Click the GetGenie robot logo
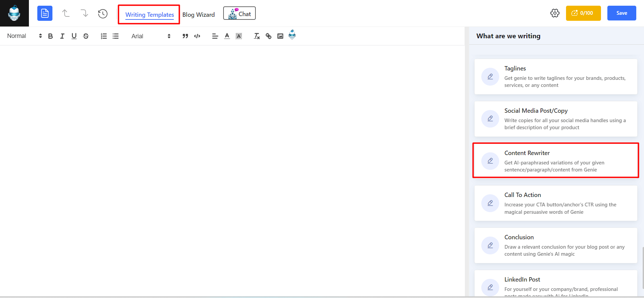 pyautogui.click(x=14, y=13)
